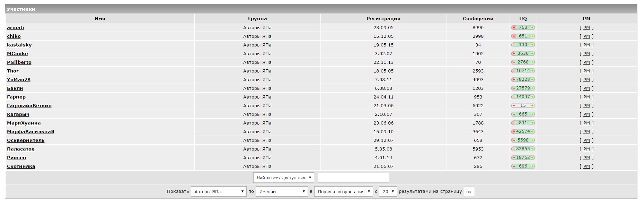Image resolution: width=644 pixels, height=205 pixels.
Task: Click the plus icon in armati's UQ rating
Action: (x=532, y=27)
